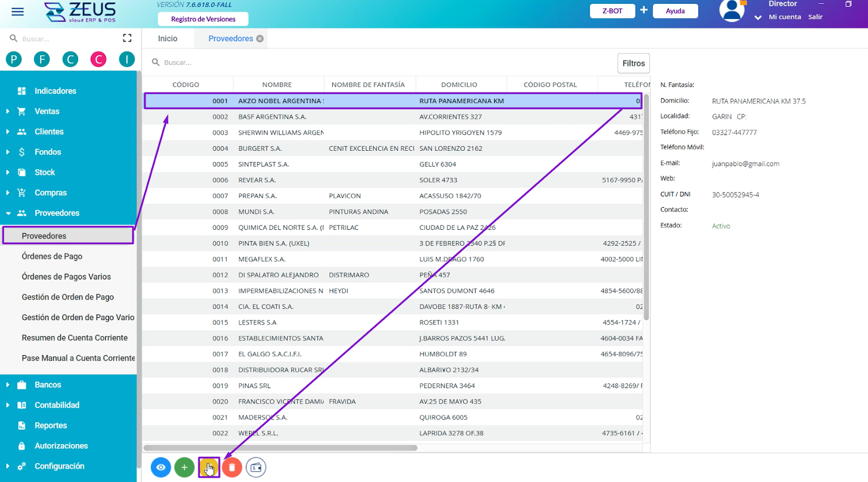
Task: Click the pink C shortcut icon
Action: [98, 59]
